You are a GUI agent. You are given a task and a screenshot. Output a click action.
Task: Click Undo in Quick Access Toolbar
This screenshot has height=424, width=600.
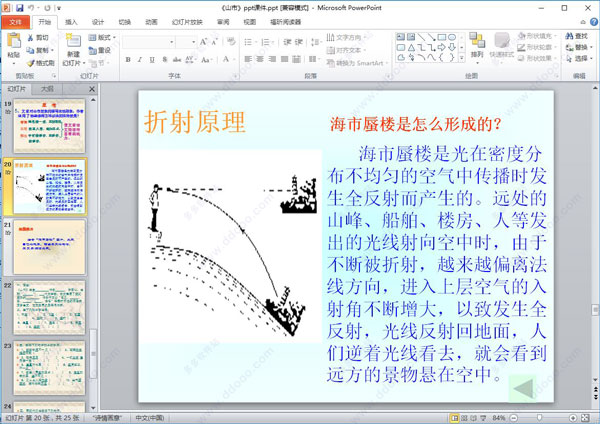click(31, 8)
